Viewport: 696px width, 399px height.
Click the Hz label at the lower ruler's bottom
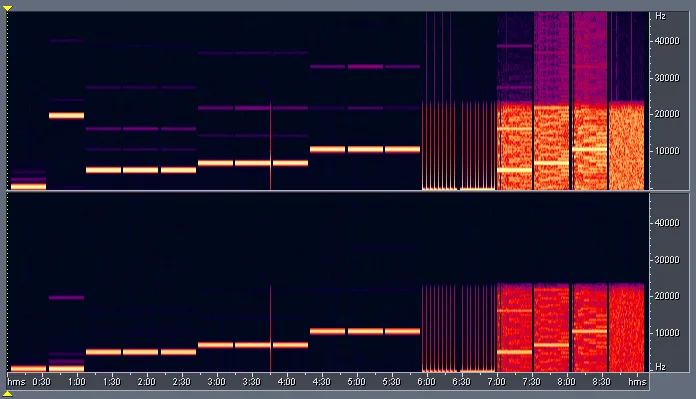pos(660,367)
